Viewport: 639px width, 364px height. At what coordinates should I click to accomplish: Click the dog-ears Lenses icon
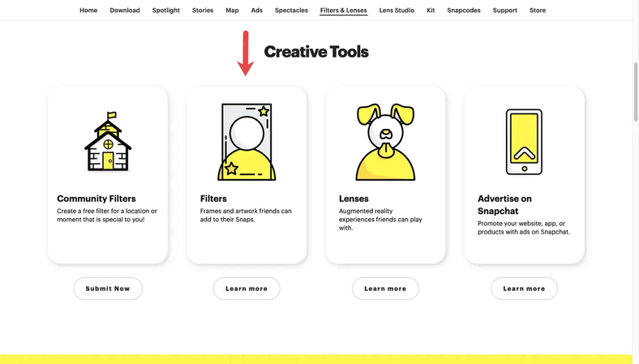[385, 142]
